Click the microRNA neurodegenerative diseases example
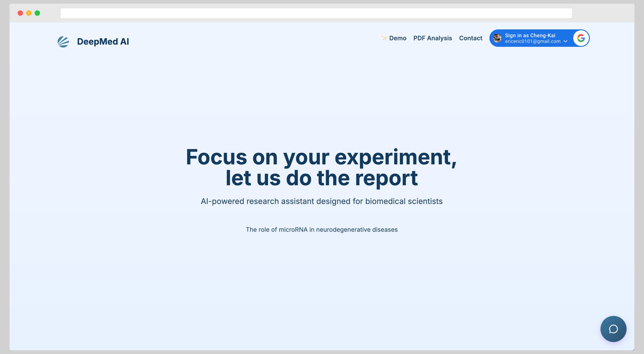The width and height of the screenshot is (644, 354). tap(322, 229)
